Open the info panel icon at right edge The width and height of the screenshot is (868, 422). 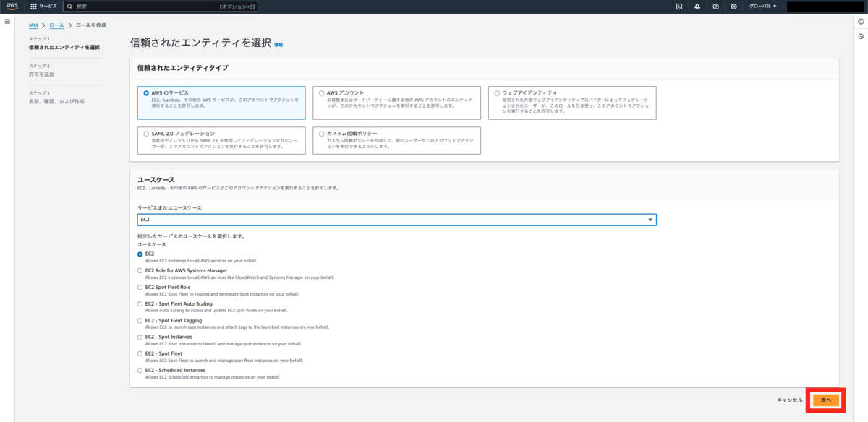point(861,22)
